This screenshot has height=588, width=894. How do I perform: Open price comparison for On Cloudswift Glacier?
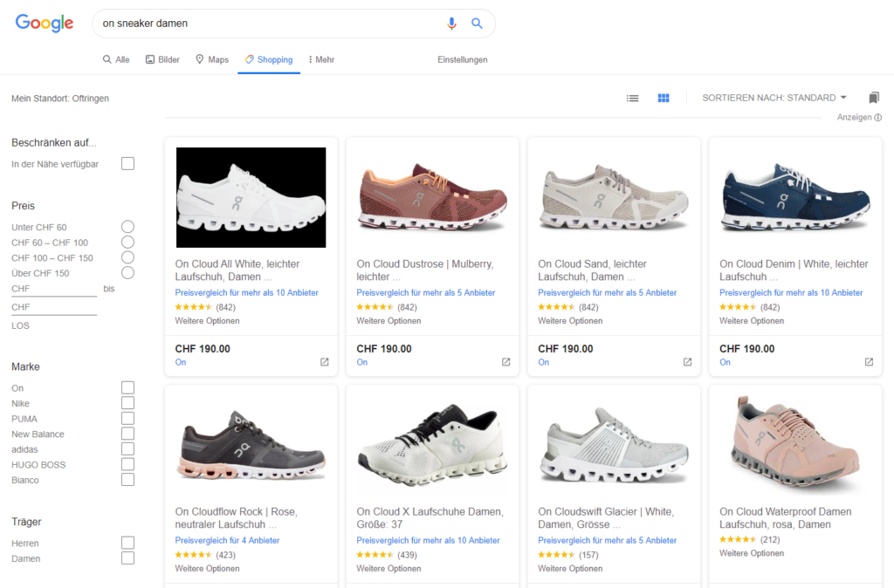click(x=608, y=541)
